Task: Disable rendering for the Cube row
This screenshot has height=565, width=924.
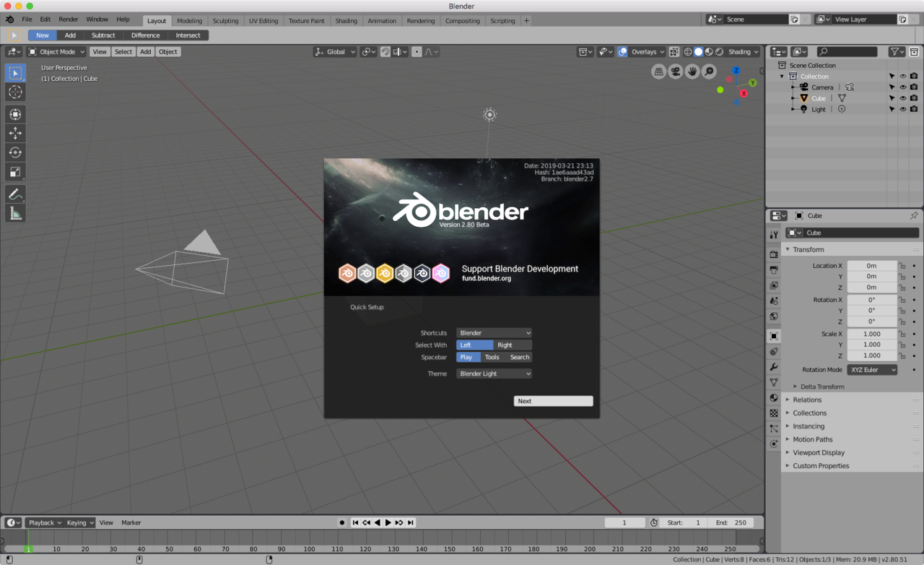Action: 914,98
